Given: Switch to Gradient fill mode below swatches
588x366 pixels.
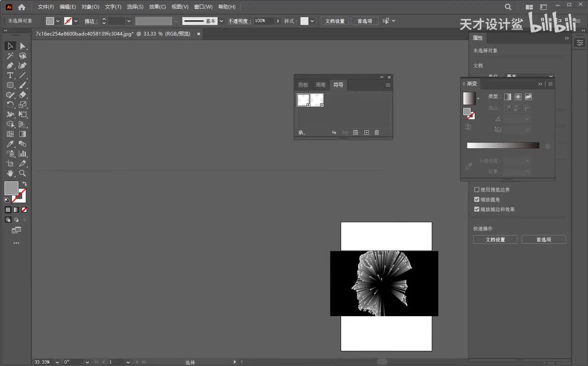Looking at the screenshot, I should (x=16, y=210).
